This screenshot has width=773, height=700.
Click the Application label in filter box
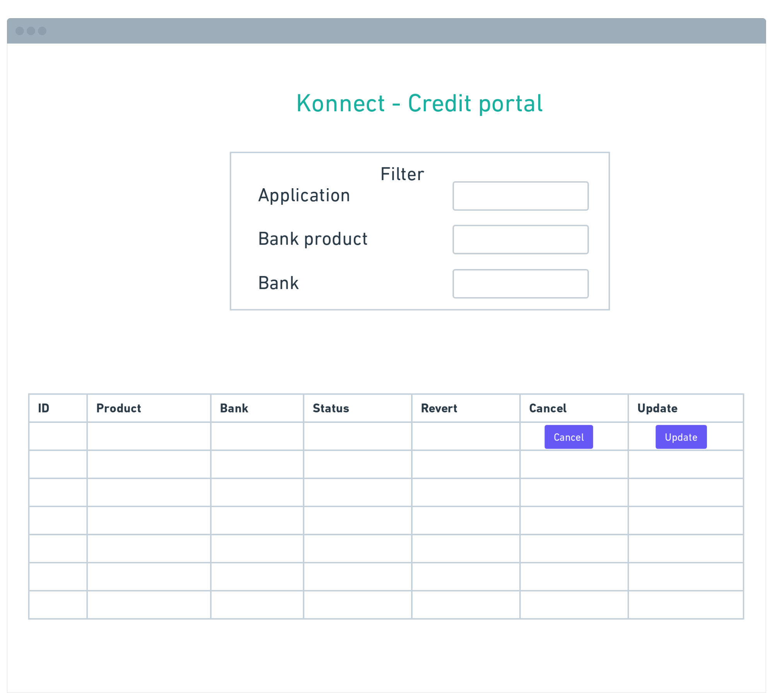[304, 196]
